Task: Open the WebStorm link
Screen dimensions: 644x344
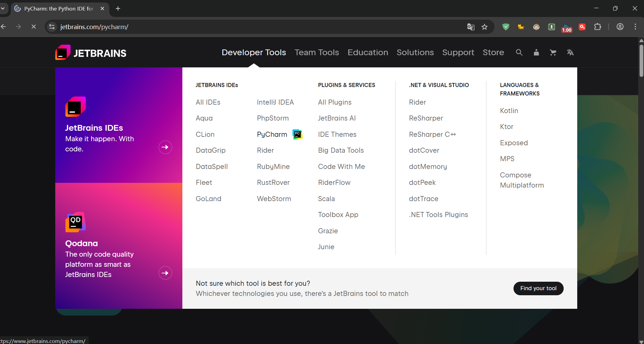Action: click(x=274, y=199)
